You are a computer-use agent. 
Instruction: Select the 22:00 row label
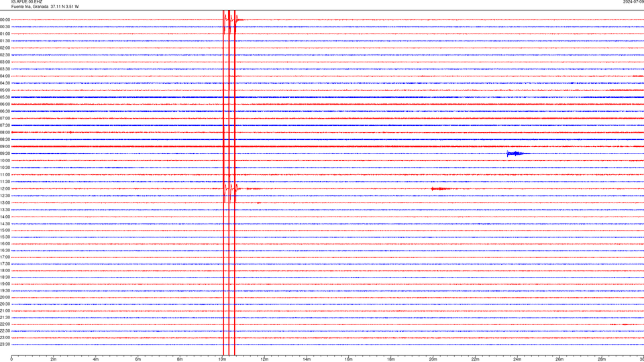point(5,324)
